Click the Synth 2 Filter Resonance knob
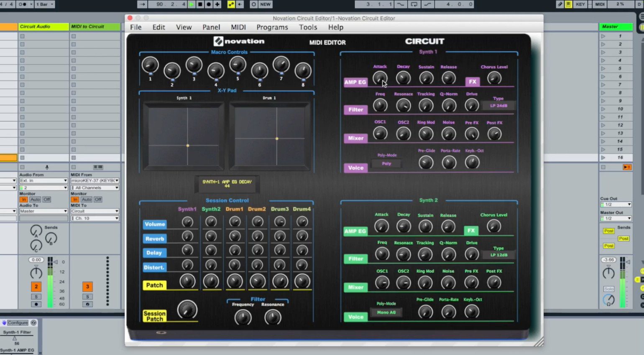The image size is (644, 355). [x=403, y=254]
